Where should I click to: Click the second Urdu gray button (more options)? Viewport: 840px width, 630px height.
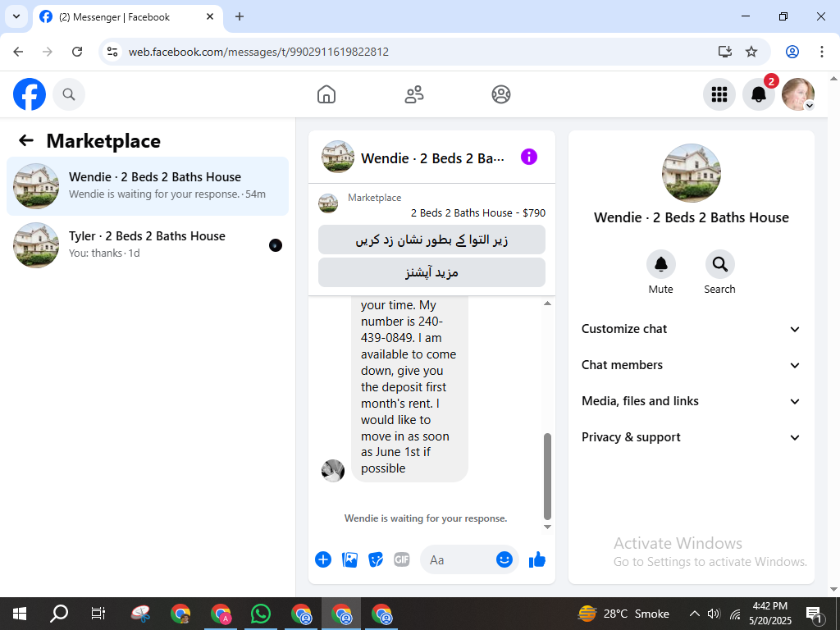point(431,272)
